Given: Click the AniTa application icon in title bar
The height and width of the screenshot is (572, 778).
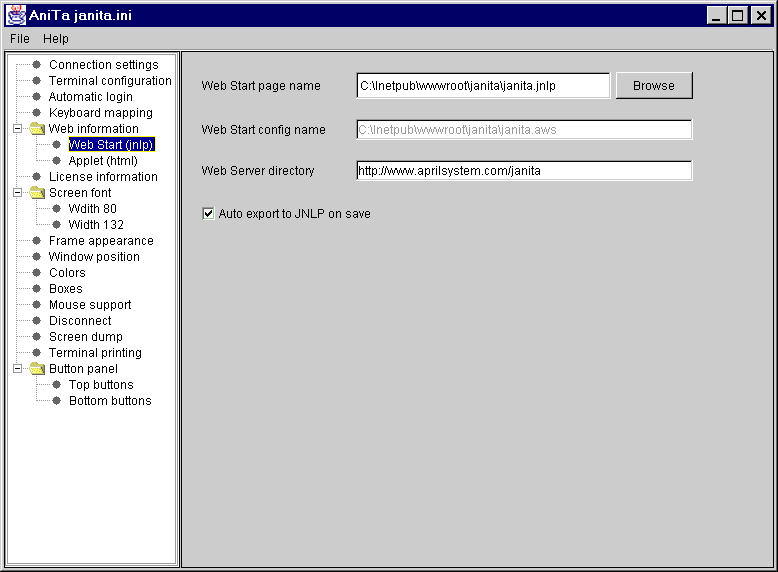Looking at the screenshot, I should pyautogui.click(x=15, y=15).
